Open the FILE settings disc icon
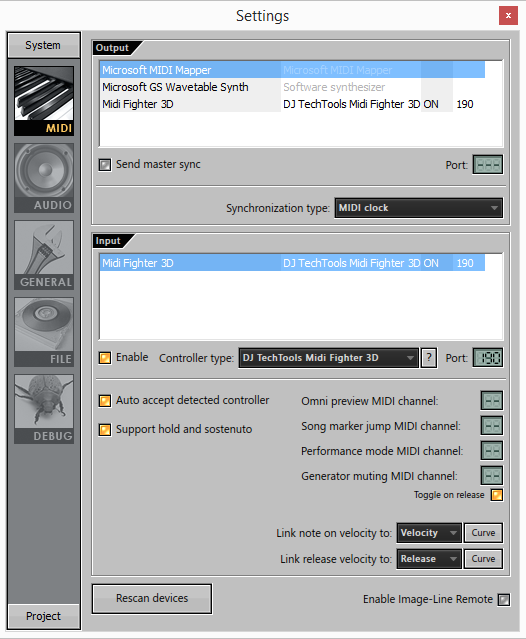 click(x=44, y=332)
